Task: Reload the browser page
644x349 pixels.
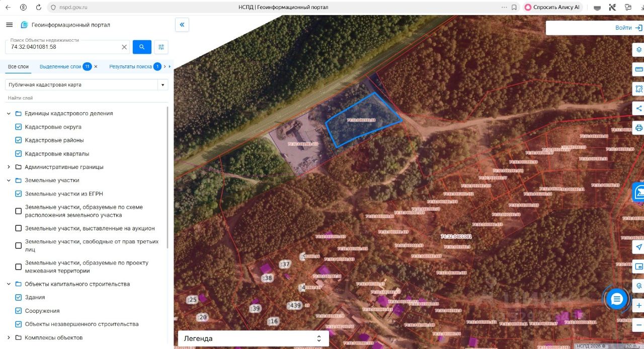Action: coord(39,8)
